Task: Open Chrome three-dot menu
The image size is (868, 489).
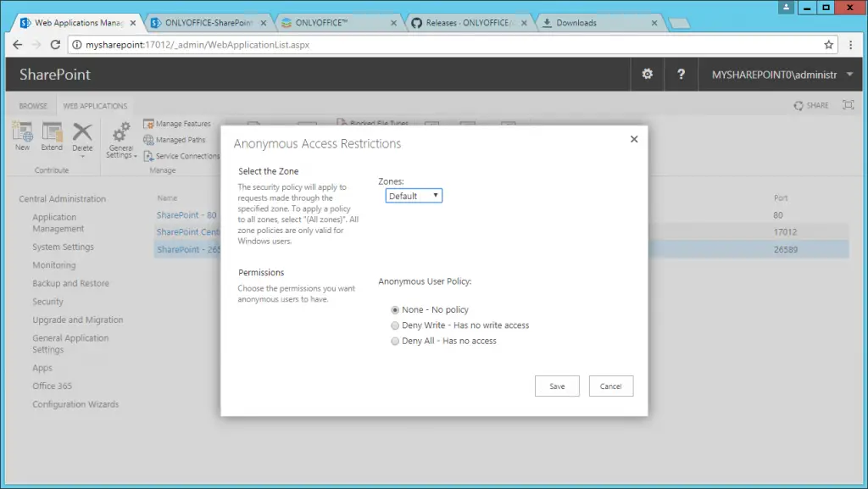Action: coord(851,45)
